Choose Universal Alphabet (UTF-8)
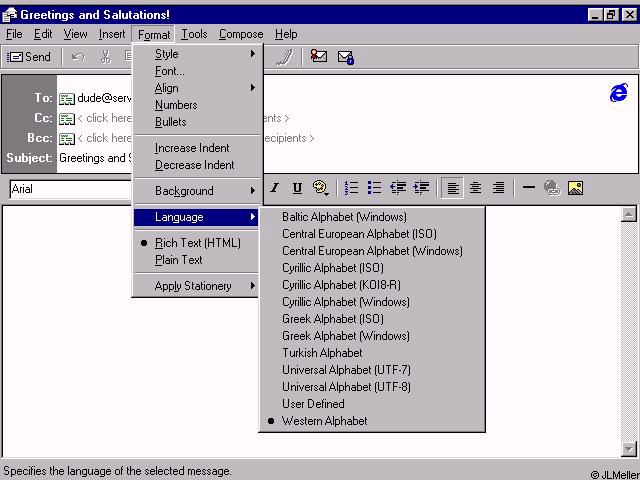The image size is (640, 480). (x=372, y=387)
